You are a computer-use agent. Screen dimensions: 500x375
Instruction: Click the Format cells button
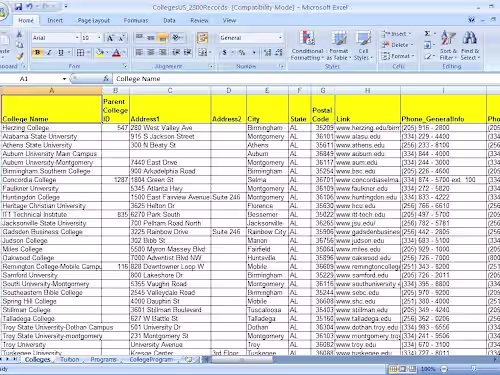[398, 56]
